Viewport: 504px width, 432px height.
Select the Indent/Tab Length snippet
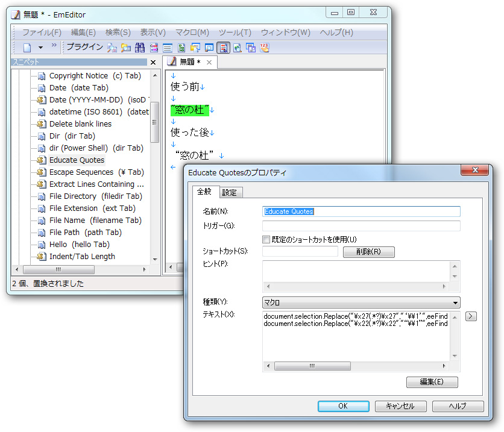[82, 256]
